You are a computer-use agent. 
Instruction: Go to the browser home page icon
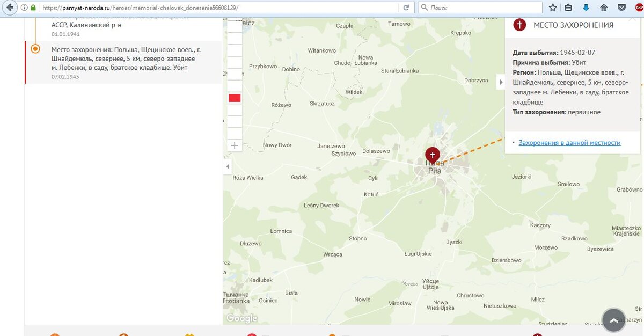[604, 8]
